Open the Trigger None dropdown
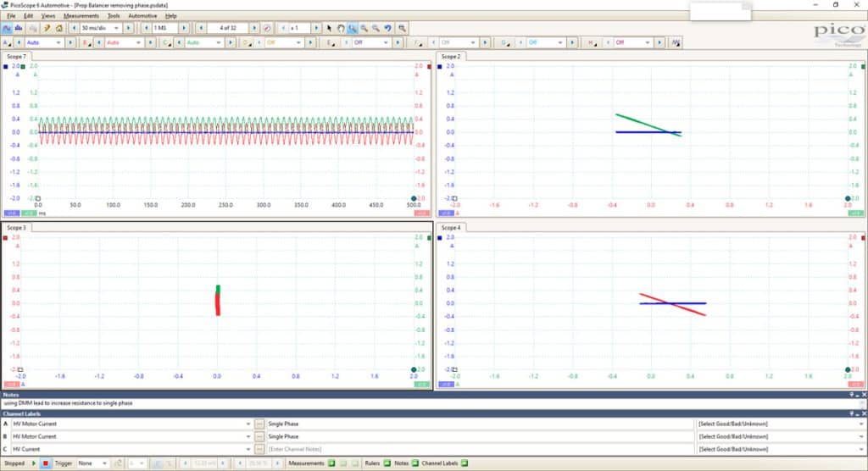The image size is (868, 471). tap(92, 463)
